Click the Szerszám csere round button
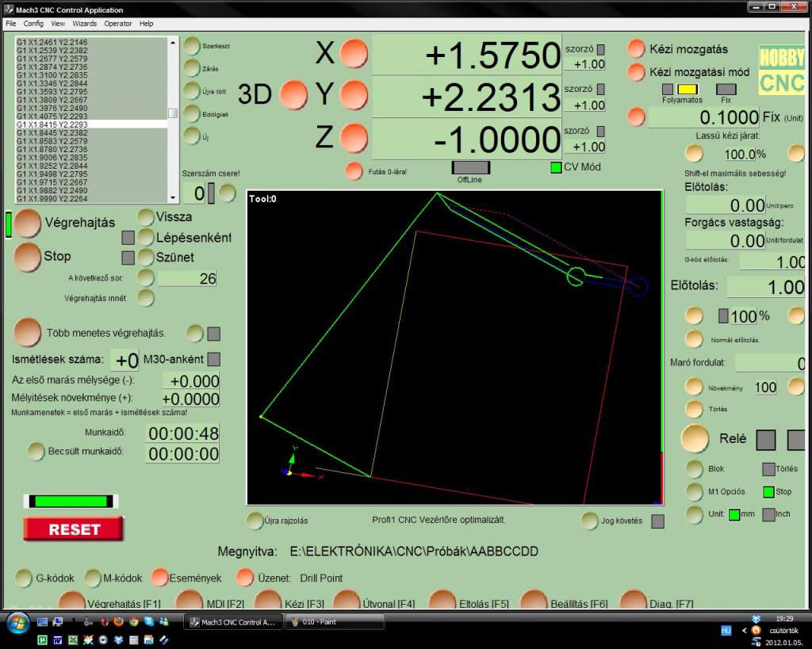 point(227,193)
